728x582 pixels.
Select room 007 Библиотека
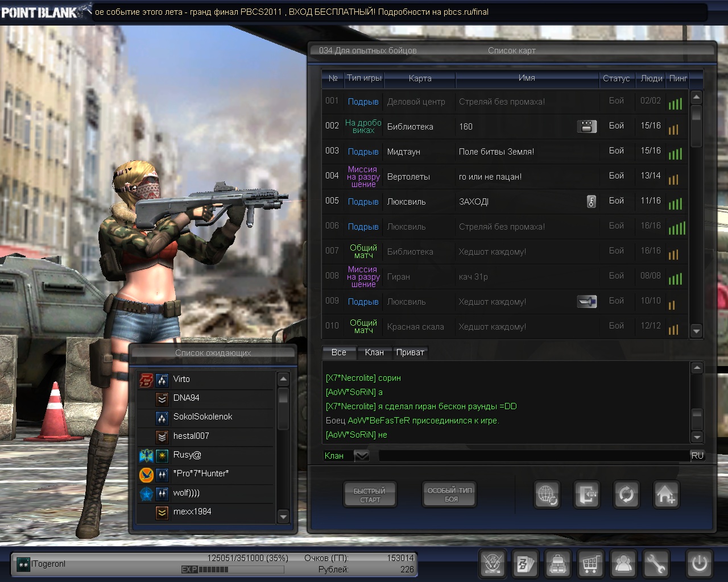(x=505, y=251)
